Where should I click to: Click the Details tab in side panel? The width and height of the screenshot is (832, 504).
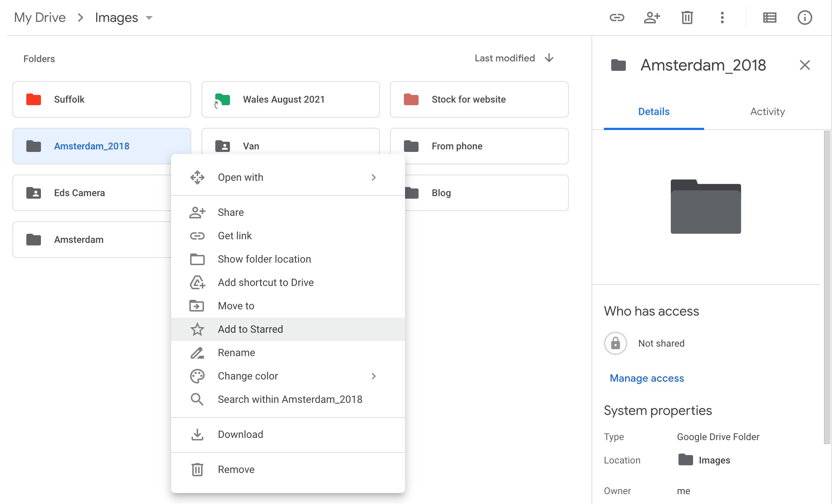654,112
